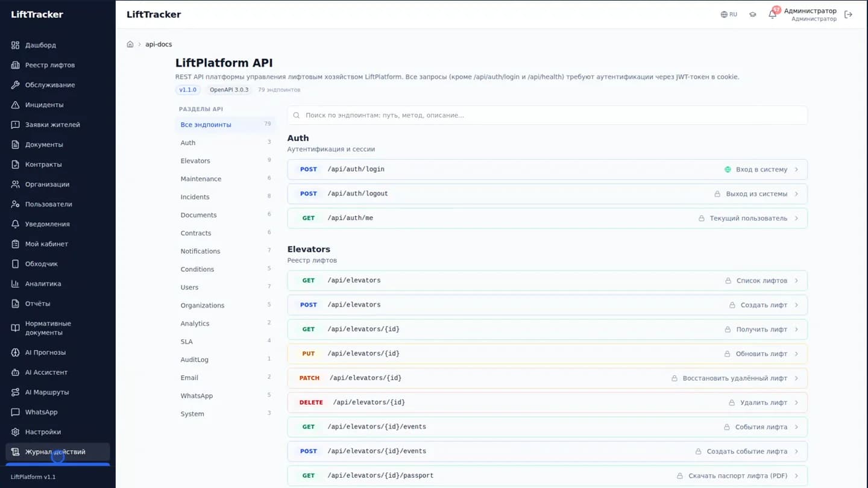868x488 pixels.
Task: Open the Contracts API section
Action: coord(225,233)
